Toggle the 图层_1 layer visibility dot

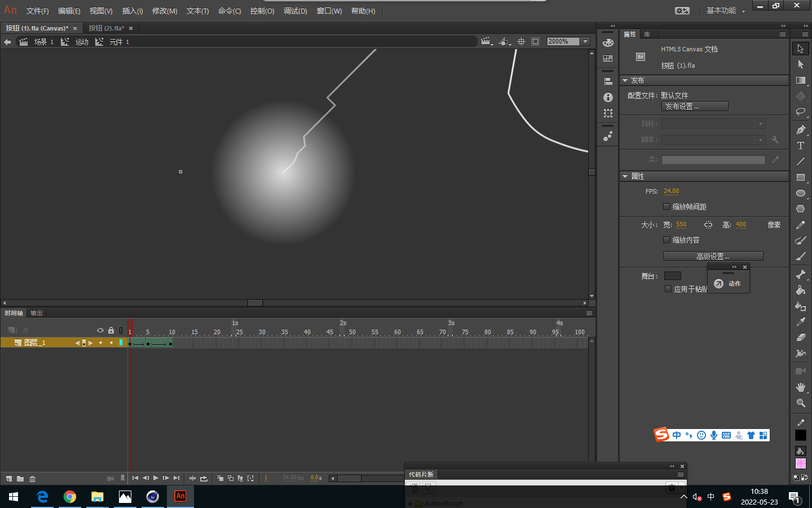tap(101, 343)
